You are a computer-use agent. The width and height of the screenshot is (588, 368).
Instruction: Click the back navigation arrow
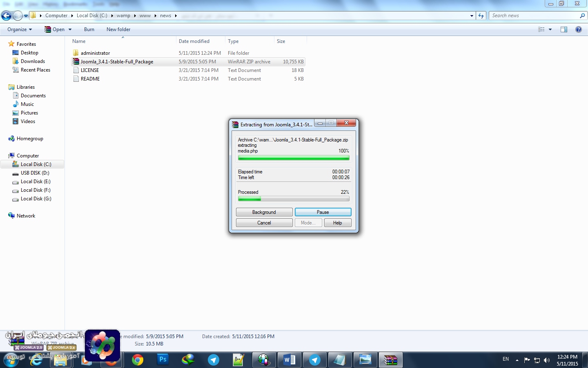7,16
